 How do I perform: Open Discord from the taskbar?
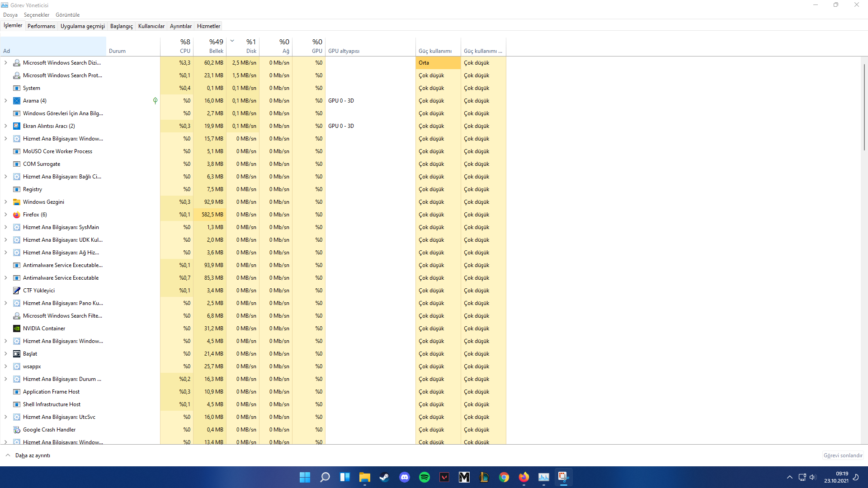pyautogui.click(x=405, y=477)
